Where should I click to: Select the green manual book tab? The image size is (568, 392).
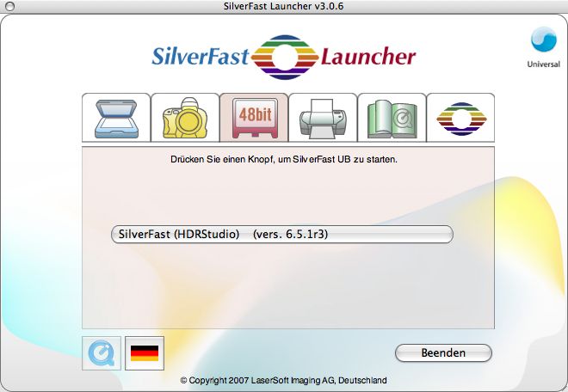(x=392, y=118)
